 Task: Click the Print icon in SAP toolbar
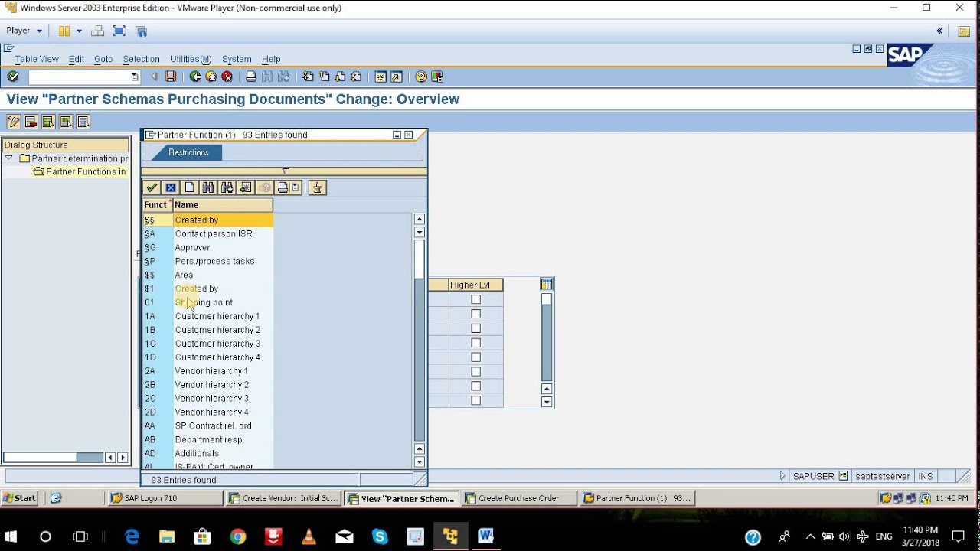pos(251,77)
